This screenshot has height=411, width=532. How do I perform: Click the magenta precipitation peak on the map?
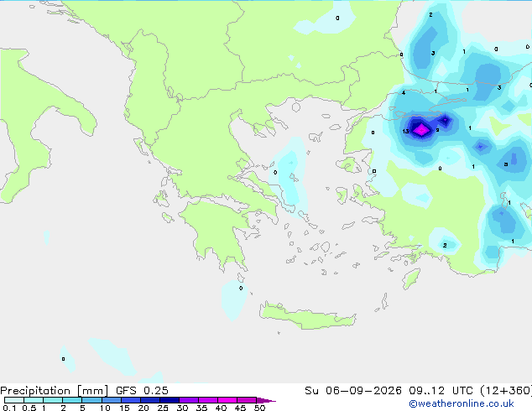(421, 130)
